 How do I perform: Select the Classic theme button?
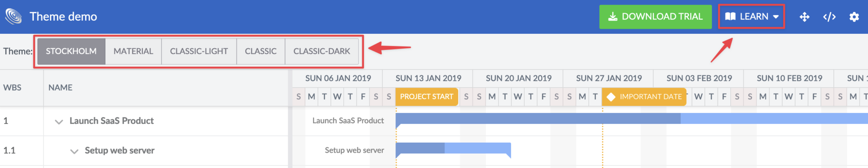pyautogui.click(x=261, y=51)
